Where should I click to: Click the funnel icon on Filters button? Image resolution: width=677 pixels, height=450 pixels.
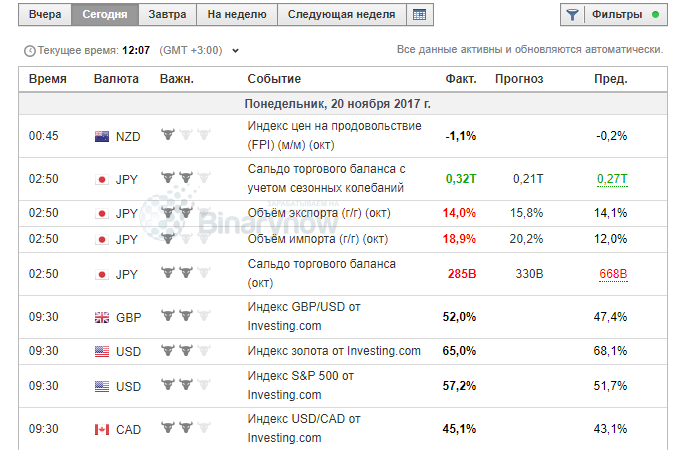[572, 15]
